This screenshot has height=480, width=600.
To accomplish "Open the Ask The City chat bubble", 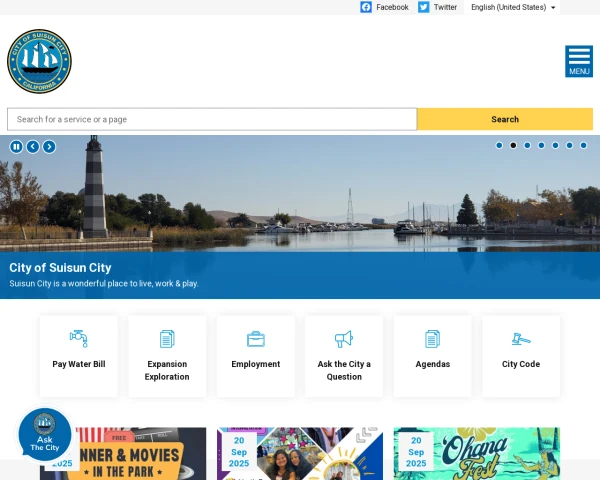I will coord(45,434).
